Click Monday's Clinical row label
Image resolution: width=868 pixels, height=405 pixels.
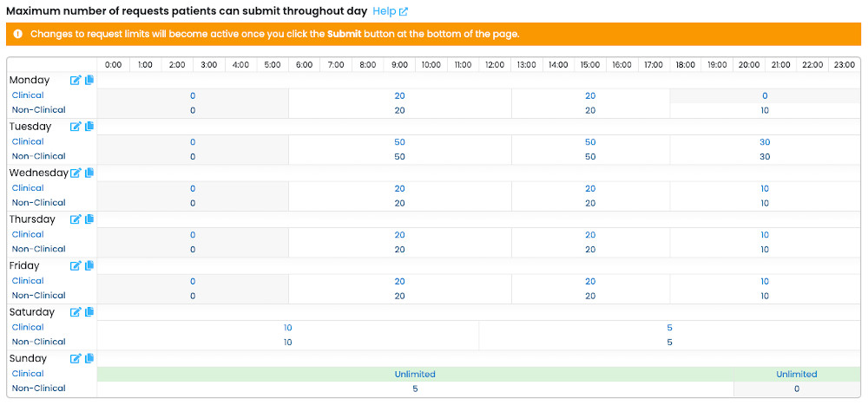[28, 95]
